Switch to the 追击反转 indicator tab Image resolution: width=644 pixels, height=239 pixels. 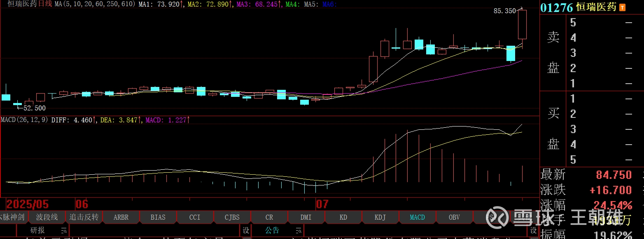click(x=84, y=217)
